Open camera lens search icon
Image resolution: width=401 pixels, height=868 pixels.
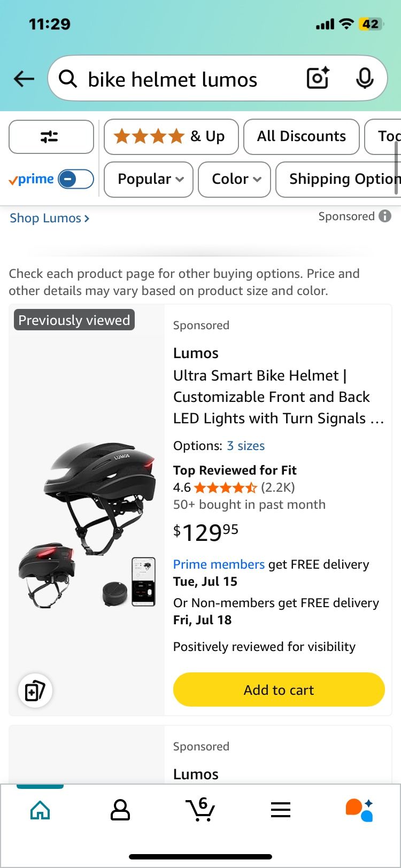pyautogui.click(x=318, y=79)
